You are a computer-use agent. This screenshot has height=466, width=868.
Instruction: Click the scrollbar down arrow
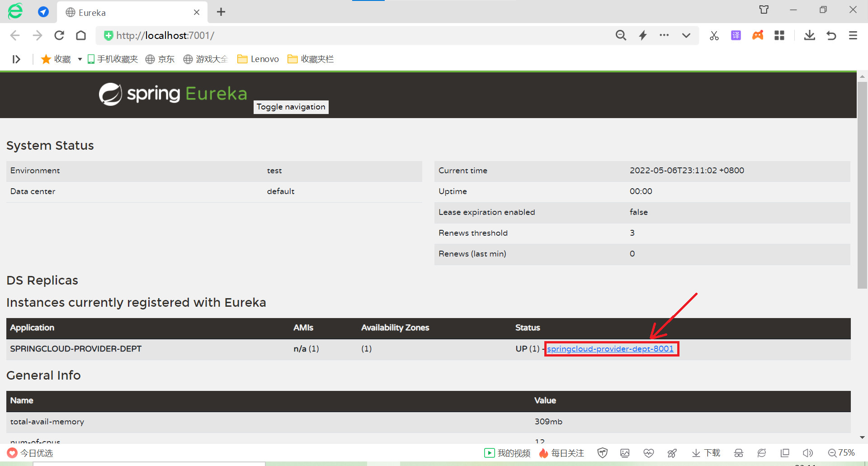click(862, 437)
